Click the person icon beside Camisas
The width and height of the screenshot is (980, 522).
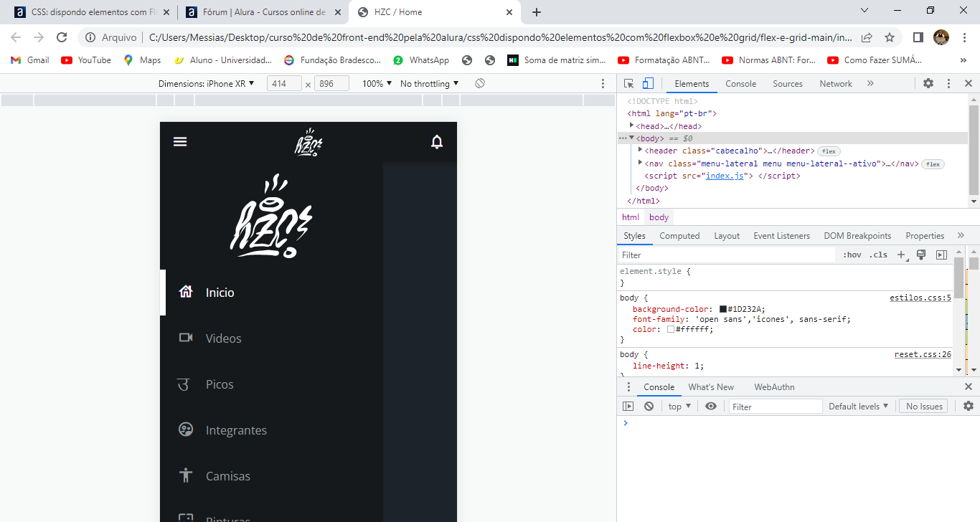[x=186, y=475]
